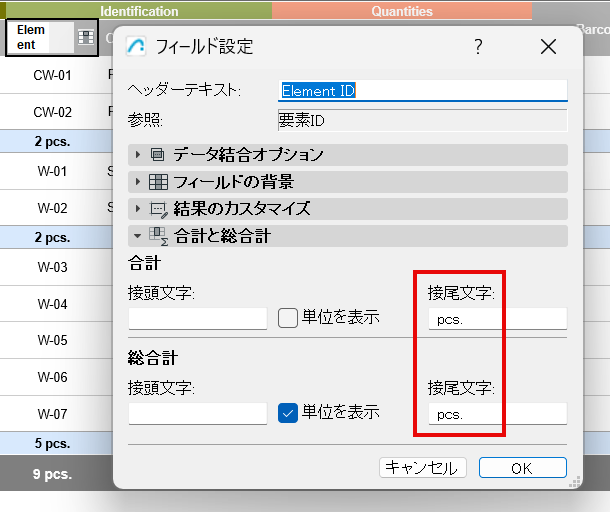Select the W-07 row cell

pos(53,414)
